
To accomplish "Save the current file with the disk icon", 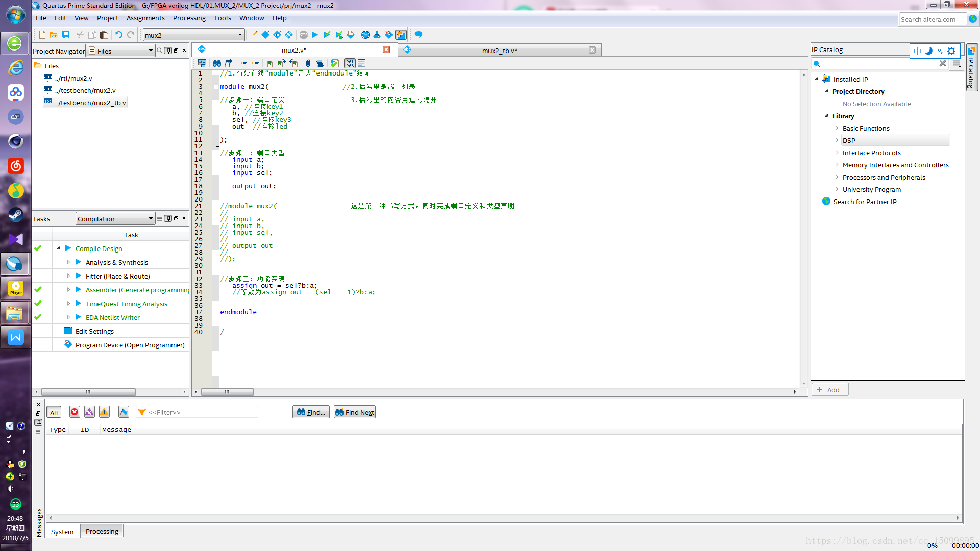I will [x=66, y=35].
